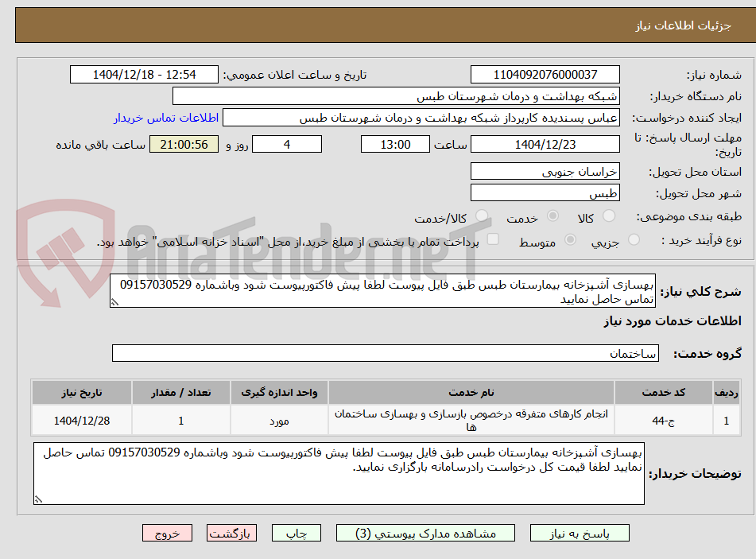Click the ساعت باقی مانده label
Image resolution: width=756 pixels, height=559 pixels.
(100, 145)
